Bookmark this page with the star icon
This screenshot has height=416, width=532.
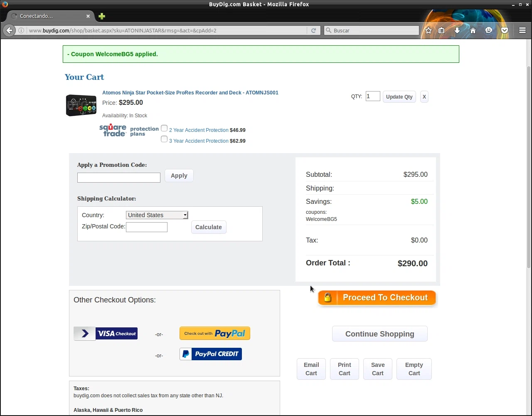pyautogui.click(x=429, y=30)
